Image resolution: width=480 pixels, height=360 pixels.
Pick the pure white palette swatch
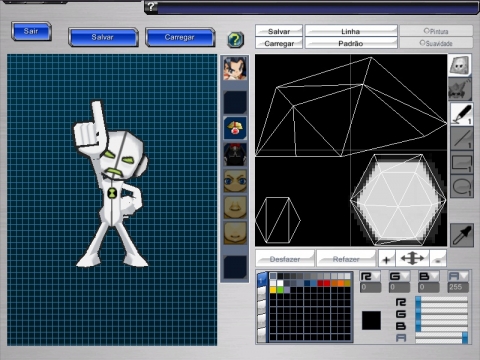tap(280, 283)
